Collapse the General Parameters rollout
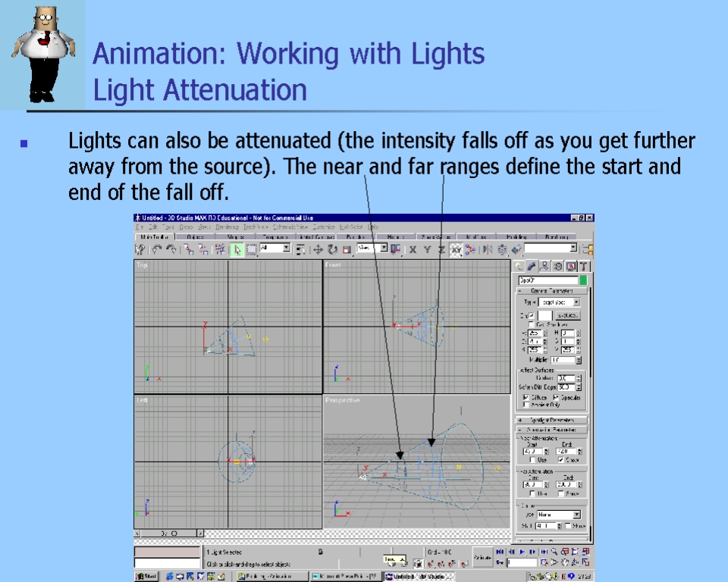Image resolution: width=728 pixels, height=582 pixels. tap(553, 291)
